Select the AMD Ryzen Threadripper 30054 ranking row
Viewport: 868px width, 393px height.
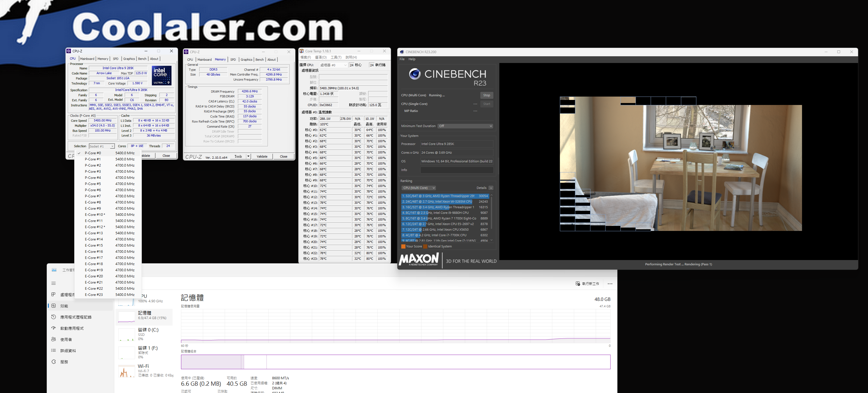[x=445, y=196]
